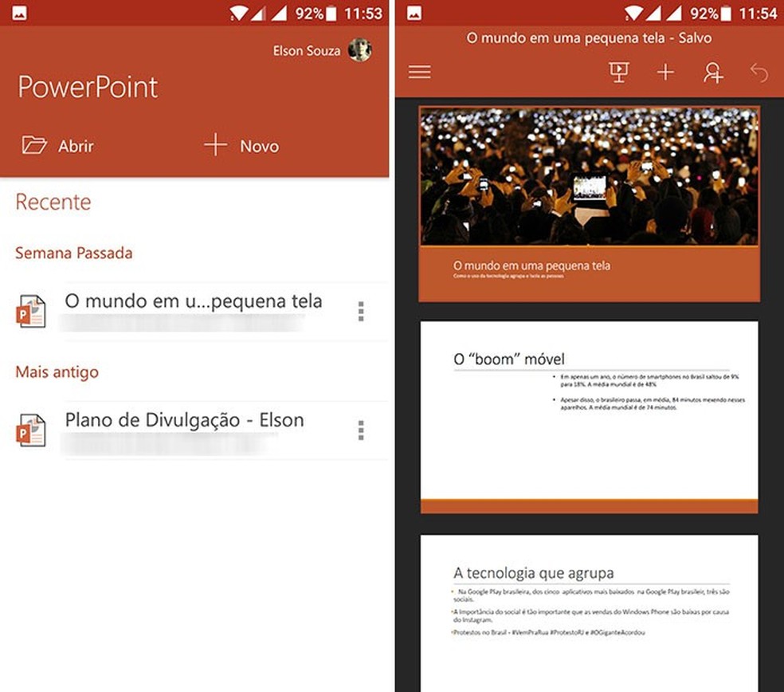This screenshot has height=692, width=784.
Task: Open the recent file O mundo em pequena tela
Action: pos(194,301)
